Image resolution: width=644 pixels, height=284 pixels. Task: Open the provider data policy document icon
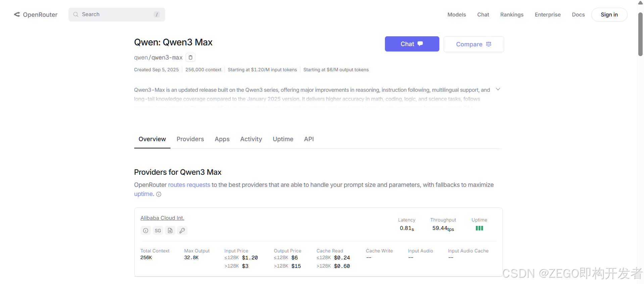[170, 231]
